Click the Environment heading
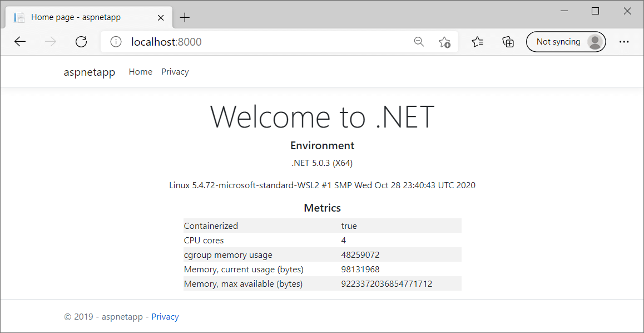This screenshot has height=333, width=644. pyautogui.click(x=322, y=145)
